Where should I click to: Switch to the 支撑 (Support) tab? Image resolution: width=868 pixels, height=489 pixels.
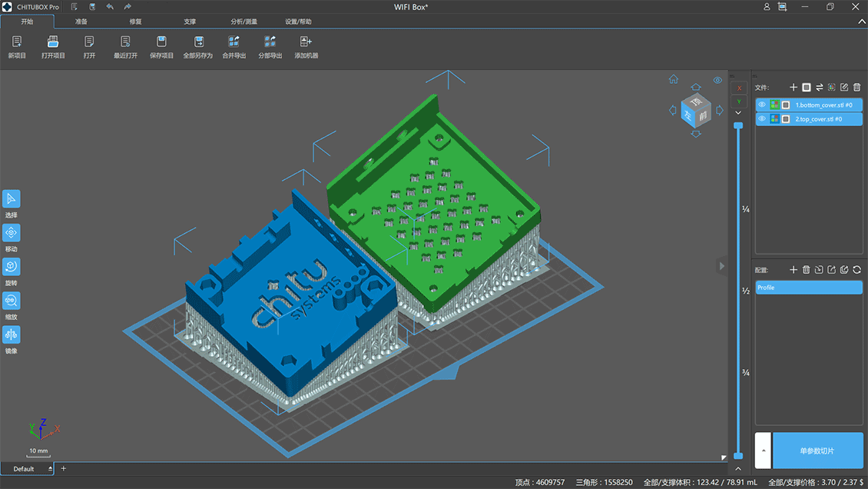click(x=190, y=22)
